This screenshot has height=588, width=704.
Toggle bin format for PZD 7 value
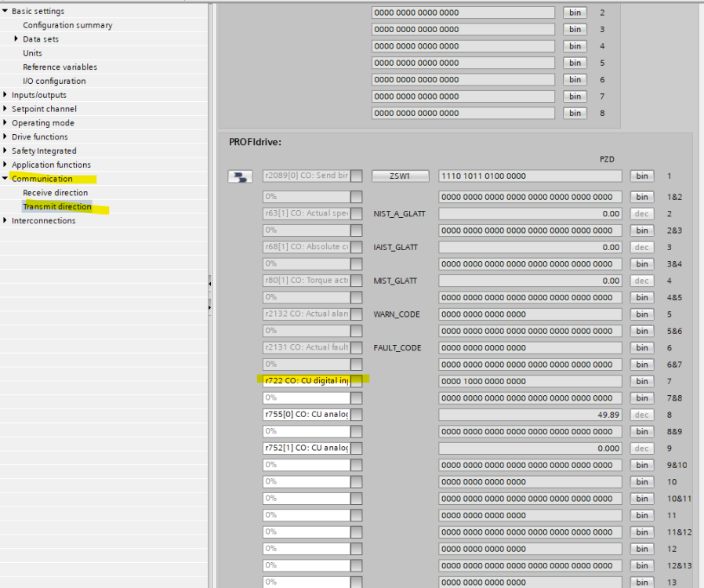[641, 381]
